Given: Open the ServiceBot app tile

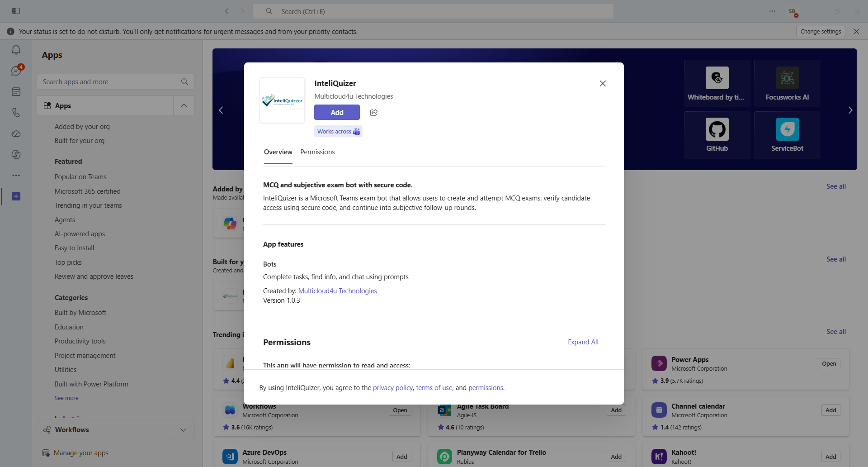Looking at the screenshot, I should [x=787, y=135].
